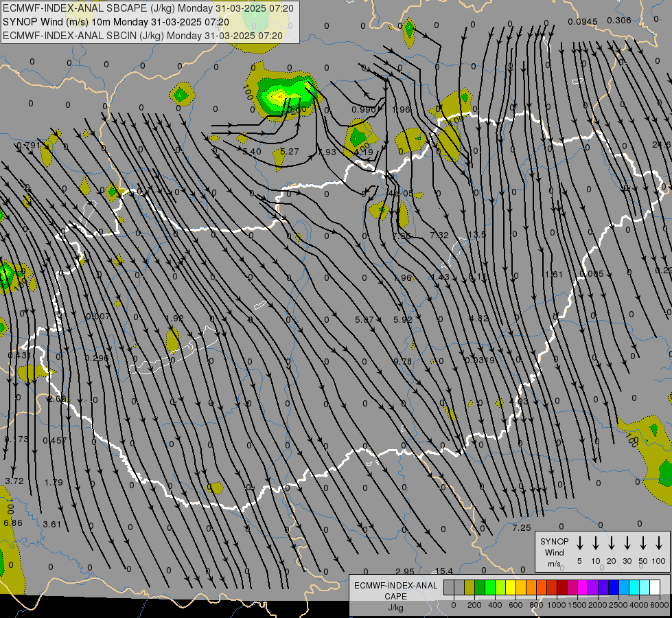Click the SYNOP Wind 10m title line

116,22
